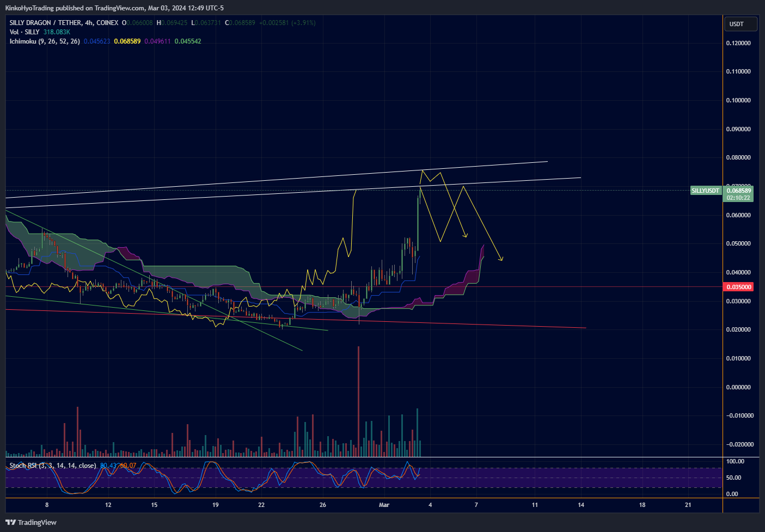Open the USDT currency selector
Screen dimensions: 765x532
(x=741, y=24)
